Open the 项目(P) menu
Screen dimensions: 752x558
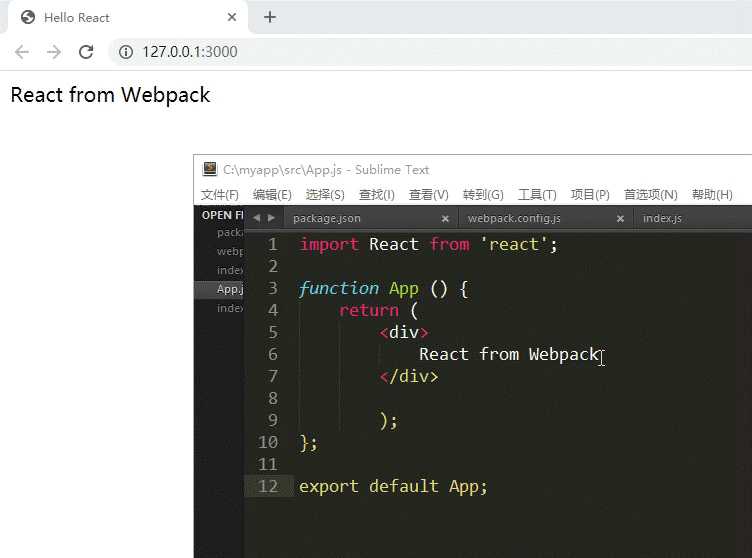590,195
